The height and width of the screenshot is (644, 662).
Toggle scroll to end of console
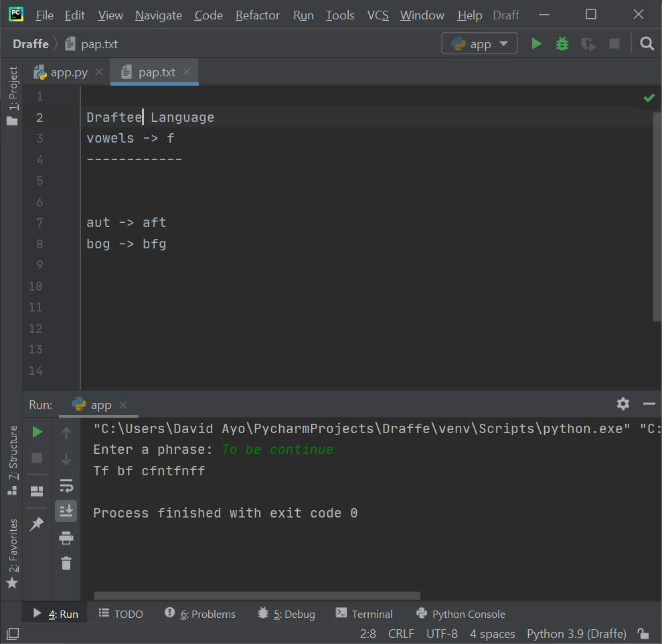[x=66, y=511]
